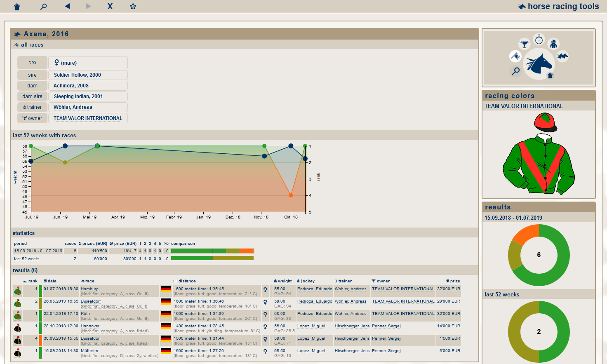Open search with the top toolbar magnifier
This screenshot has height=364, width=607.
click(x=43, y=7)
